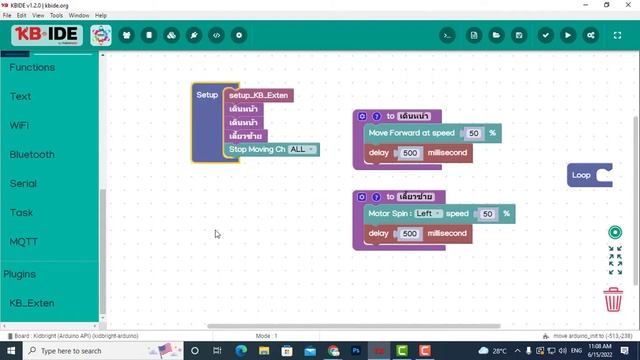Open the round settings toolbar icon
The height and width of the screenshot is (360, 640).
239,36
